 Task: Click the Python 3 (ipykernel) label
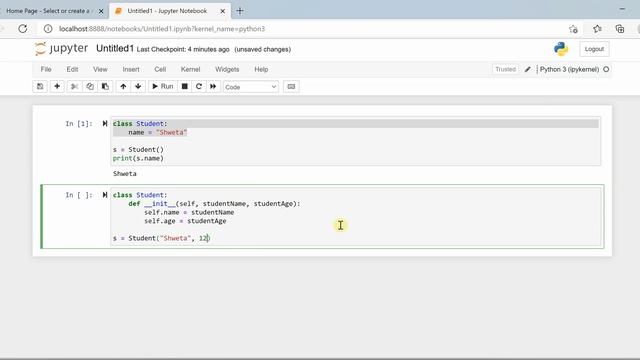[569, 69]
